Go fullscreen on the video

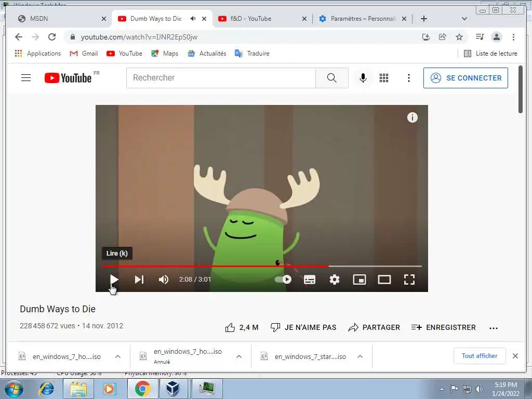[x=409, y=280]
